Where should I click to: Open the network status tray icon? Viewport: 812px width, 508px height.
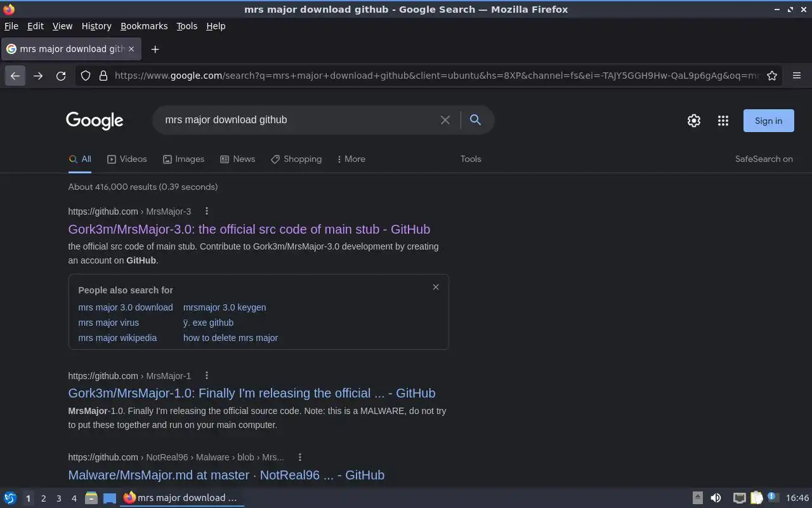pos(739,498)
